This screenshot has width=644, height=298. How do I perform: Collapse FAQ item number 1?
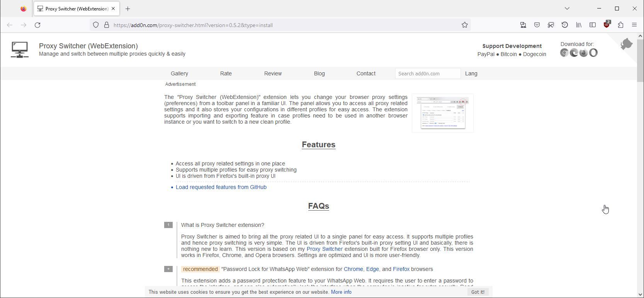pos(168,225)
